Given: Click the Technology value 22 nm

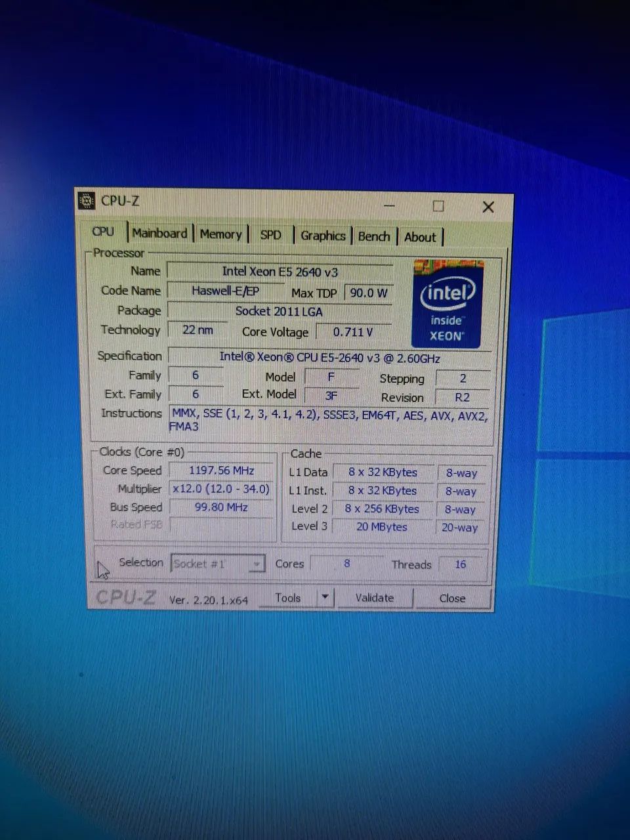Looking at the screenshot, I should pos(198,329).
